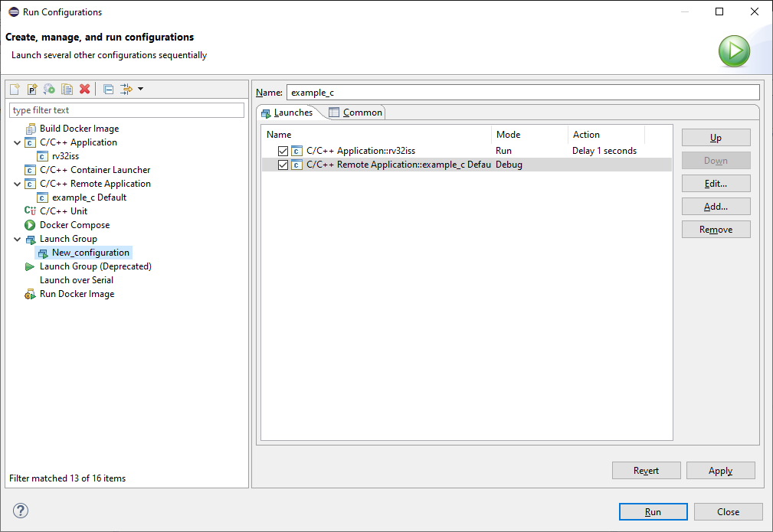Open the help question mark icon
The height and width of the screenshot is (532, 773).
[x=21, y=511]
